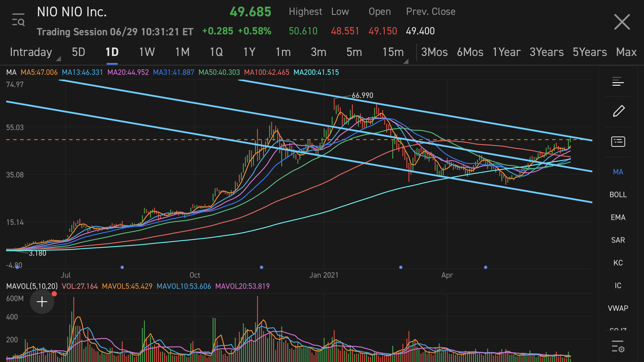
Task: Open the notes panel icon
Action: 618,142
